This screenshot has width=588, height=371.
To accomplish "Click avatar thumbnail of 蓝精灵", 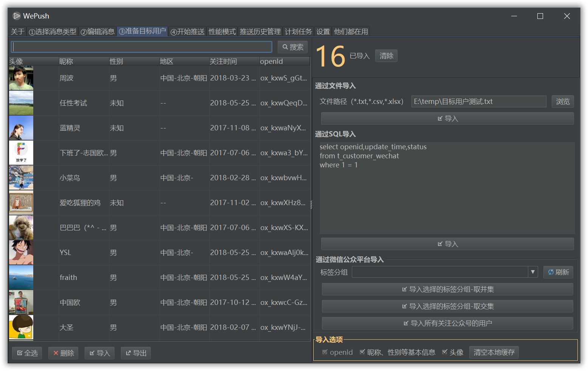I will coord(21,128).
